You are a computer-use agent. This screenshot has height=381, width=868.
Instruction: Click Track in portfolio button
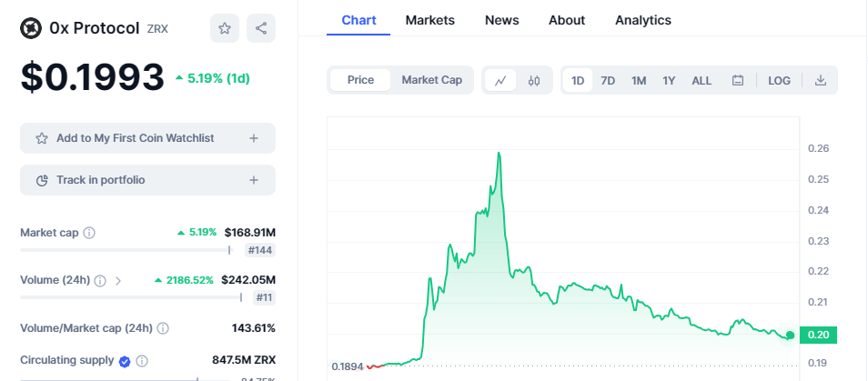click(x=147, y=180)
